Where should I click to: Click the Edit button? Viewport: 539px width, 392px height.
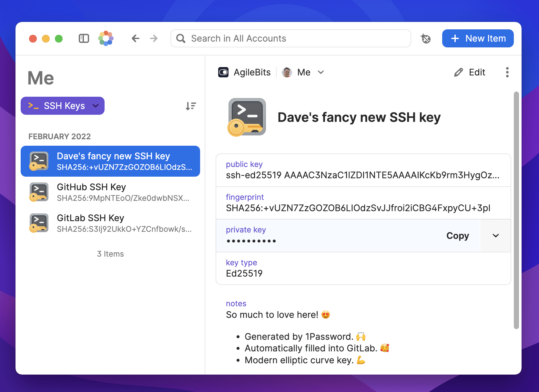[x=470, y=72]
